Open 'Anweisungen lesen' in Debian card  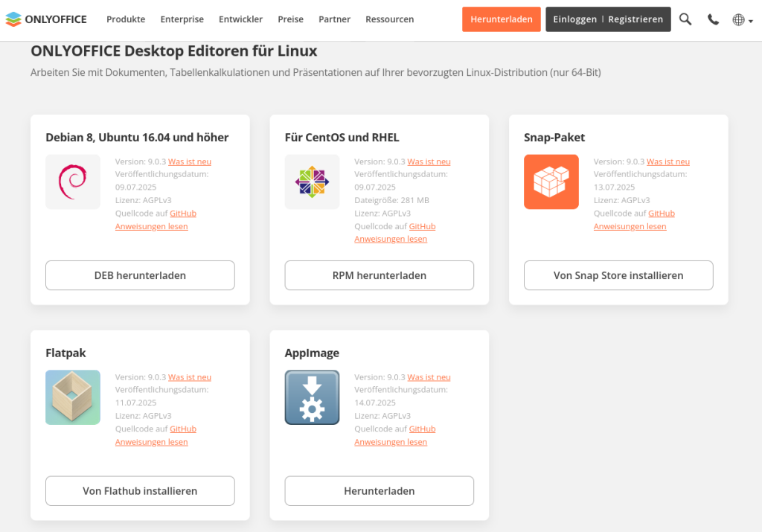click(x=151, y=226)
